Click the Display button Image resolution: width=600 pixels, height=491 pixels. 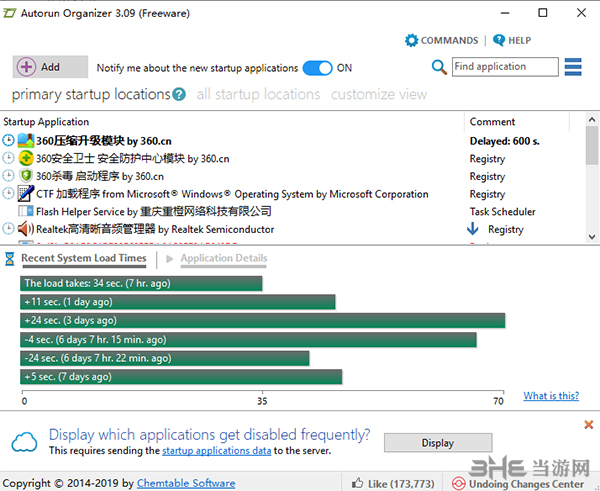pyautogui.click(x=438, y=443)
